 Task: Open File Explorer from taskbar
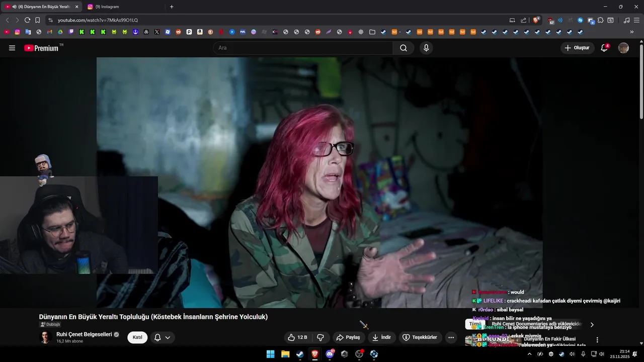point(285,354)
